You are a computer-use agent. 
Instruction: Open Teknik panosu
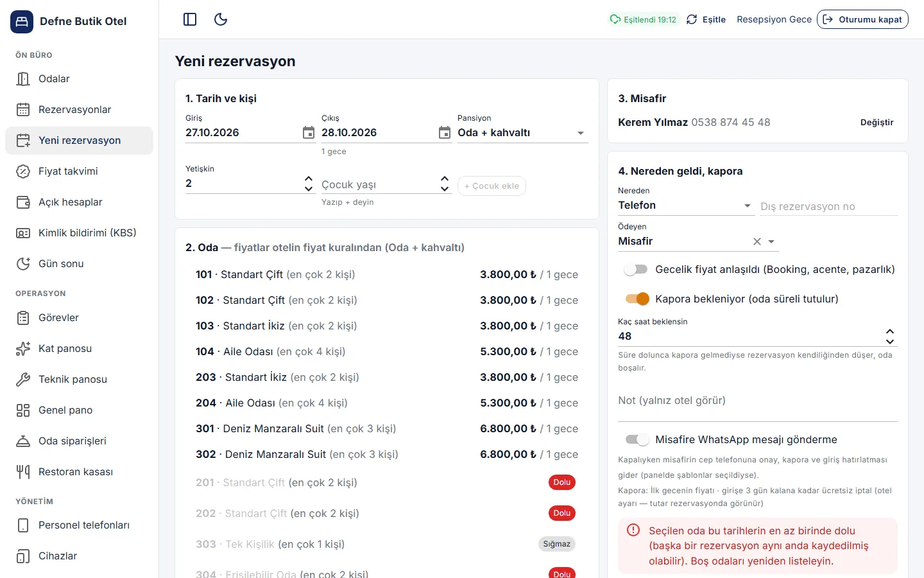pyautogui.click(x=79, y=380)
